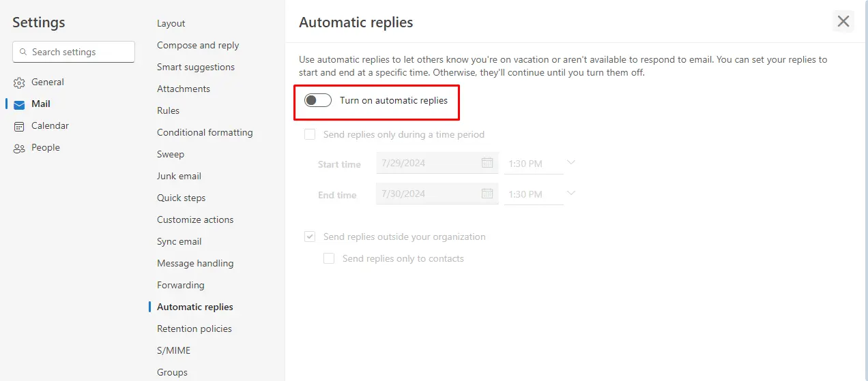The width and height of the screenshot is (868, 381).
Task: Uncheck Send replies outside your organization
Action: 310,237
